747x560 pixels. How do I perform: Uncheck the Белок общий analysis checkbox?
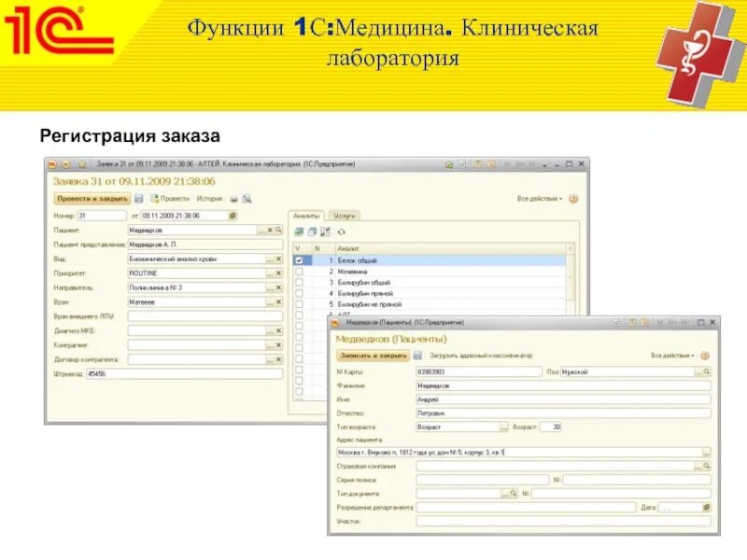(x=299, y=260)
